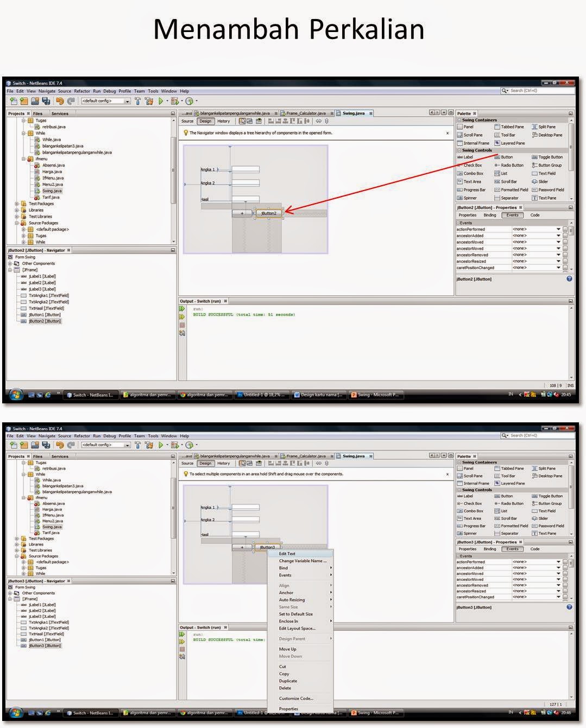Choose the Combo Box palette icon

click(474, 173)
